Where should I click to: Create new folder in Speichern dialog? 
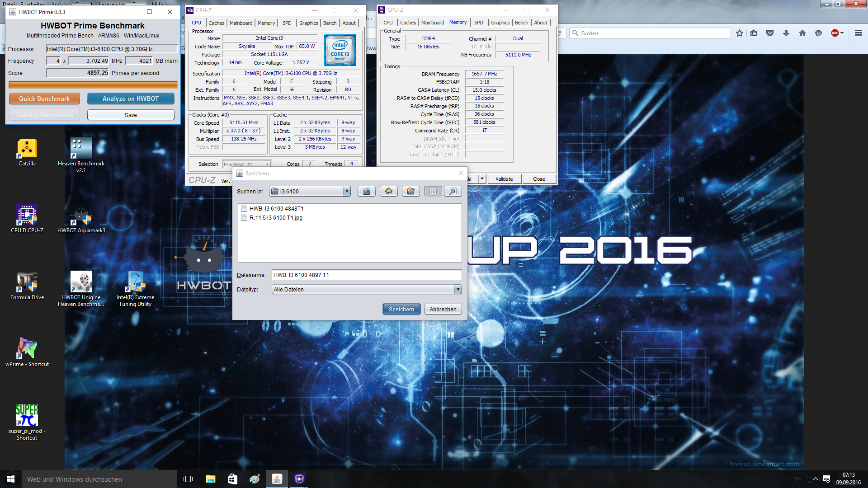pos(410,191)
